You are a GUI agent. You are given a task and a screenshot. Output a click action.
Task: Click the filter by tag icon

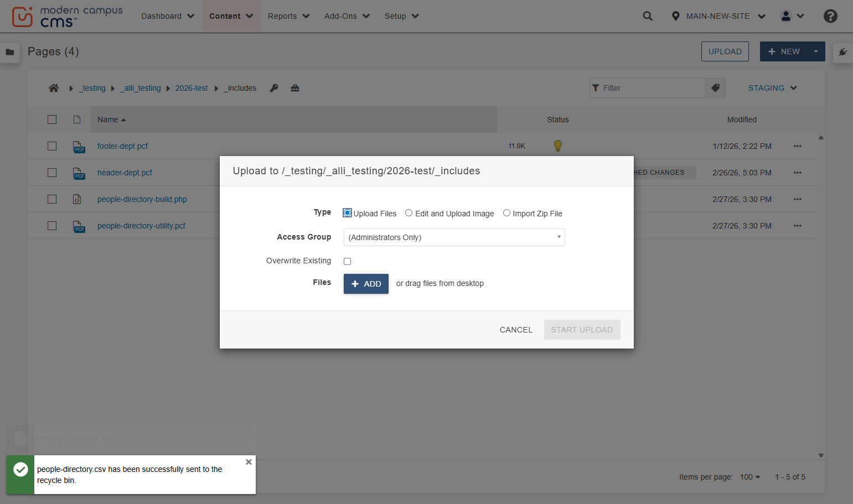715,88
